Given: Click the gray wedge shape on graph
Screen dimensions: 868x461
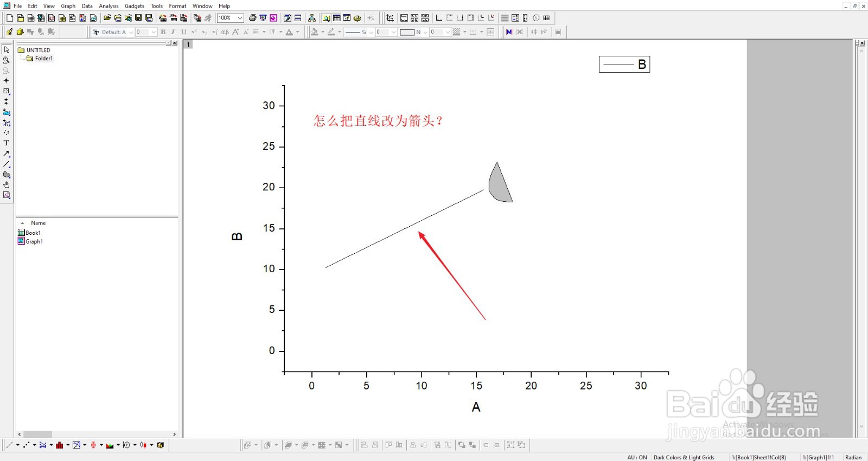Looking at the screenshot, I should click(500, 184).
